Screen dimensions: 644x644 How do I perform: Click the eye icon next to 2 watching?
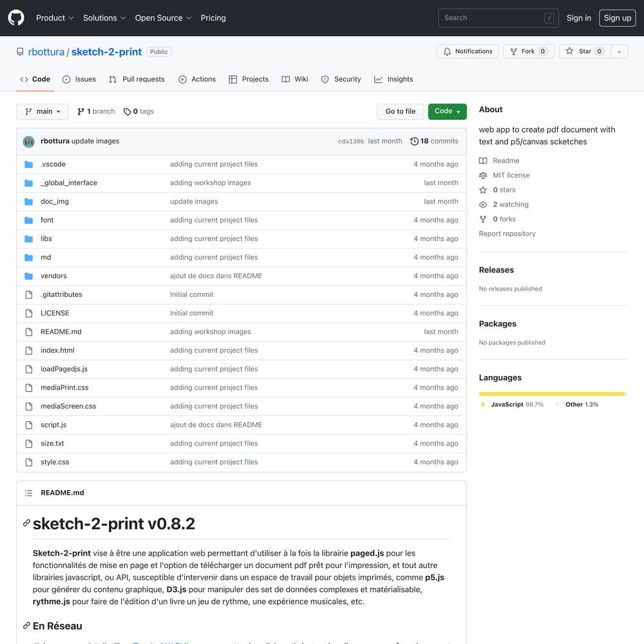[x=483, y=205]
